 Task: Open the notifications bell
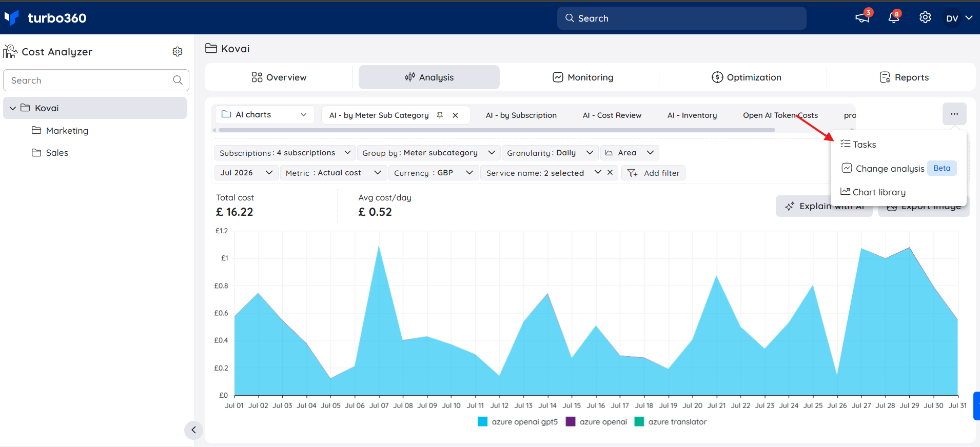point(894,18)
